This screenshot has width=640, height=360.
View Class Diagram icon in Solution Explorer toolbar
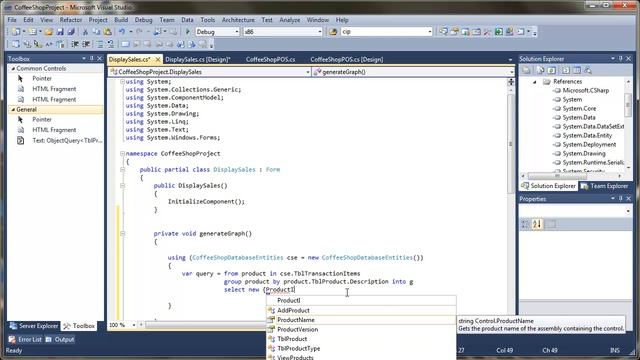(588, 71)
